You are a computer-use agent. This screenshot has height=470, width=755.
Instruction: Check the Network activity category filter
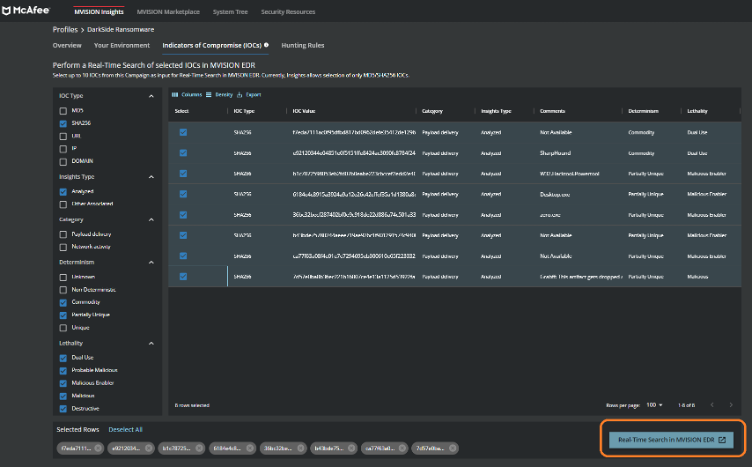point(63,248)
